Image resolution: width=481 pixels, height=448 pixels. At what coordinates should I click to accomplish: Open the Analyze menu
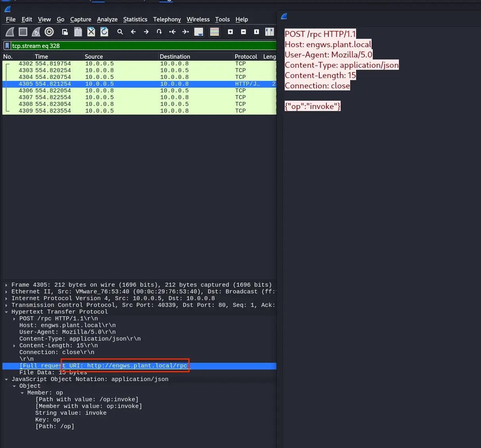(107, 19)
